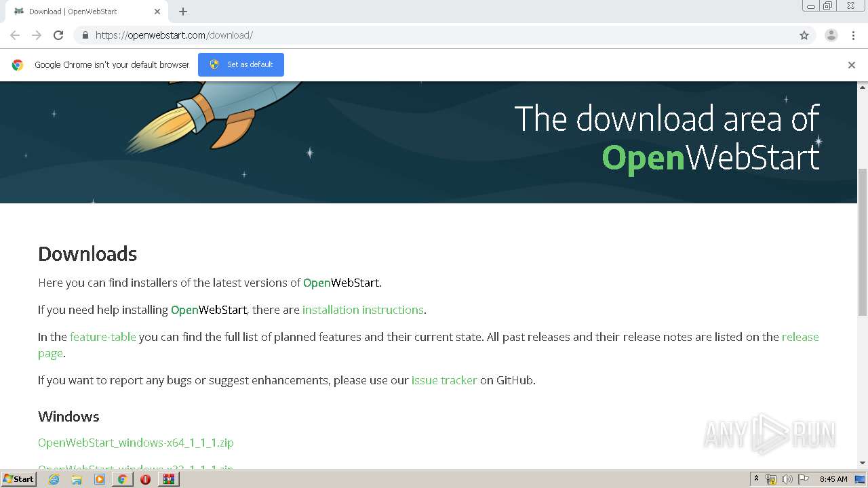Click the Windows section heading

point(68,417)
